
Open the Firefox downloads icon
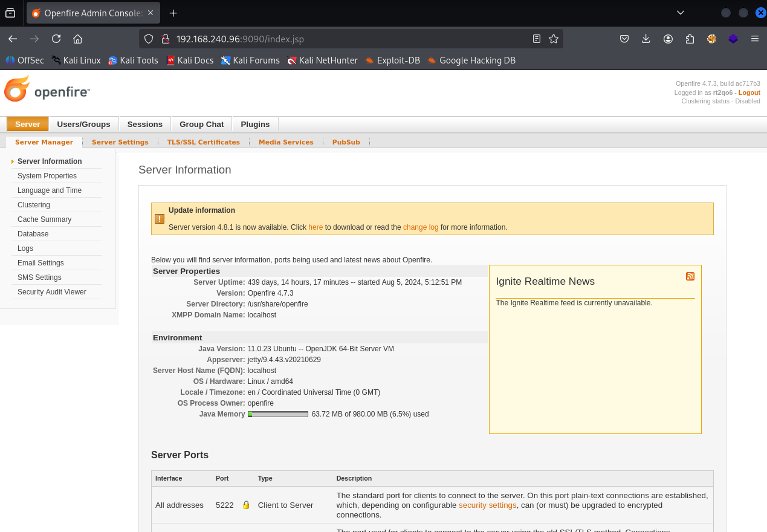tap(646, 39)
